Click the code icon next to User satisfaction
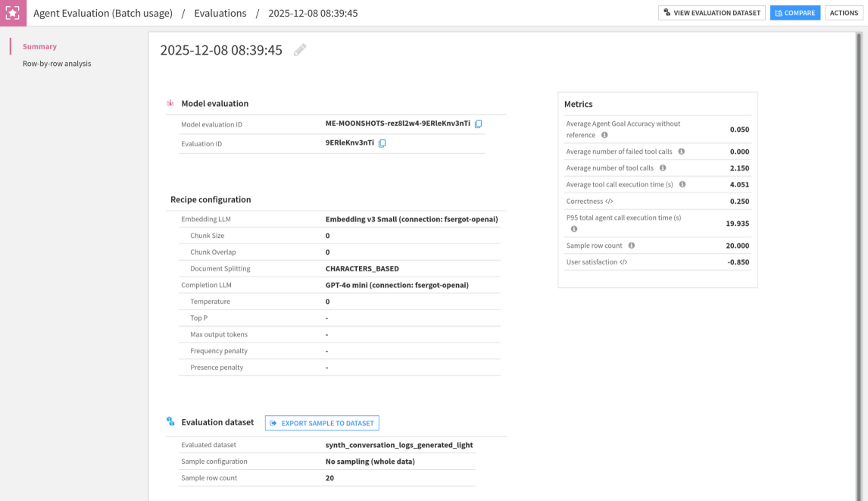The height and width of the screenshot is (501, 868). 623,262
